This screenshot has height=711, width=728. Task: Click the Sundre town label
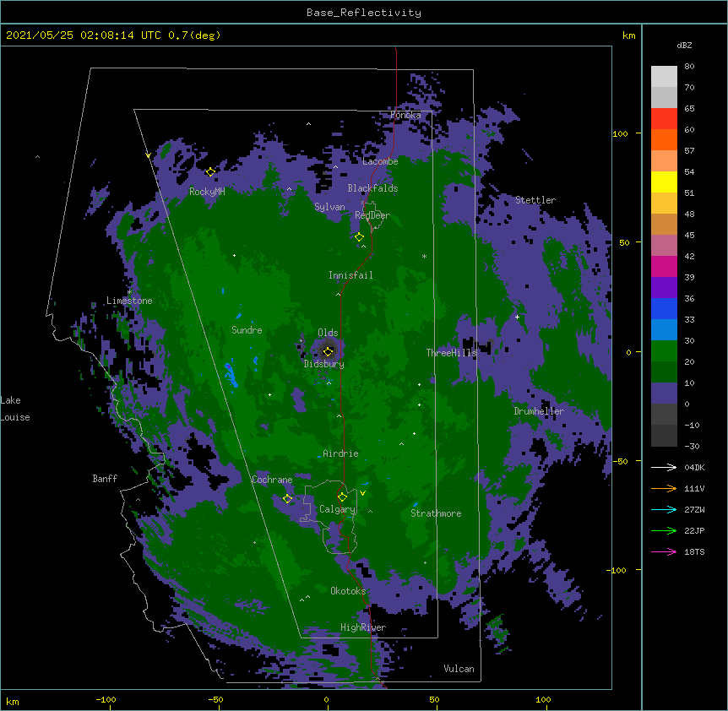coord(247,330)
